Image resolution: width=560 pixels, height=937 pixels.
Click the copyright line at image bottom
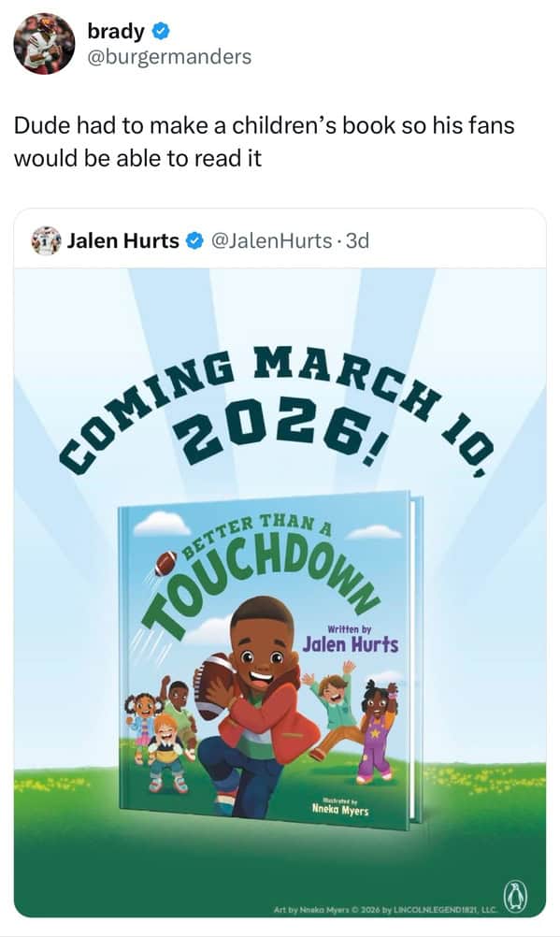click(x=385, y=910)
